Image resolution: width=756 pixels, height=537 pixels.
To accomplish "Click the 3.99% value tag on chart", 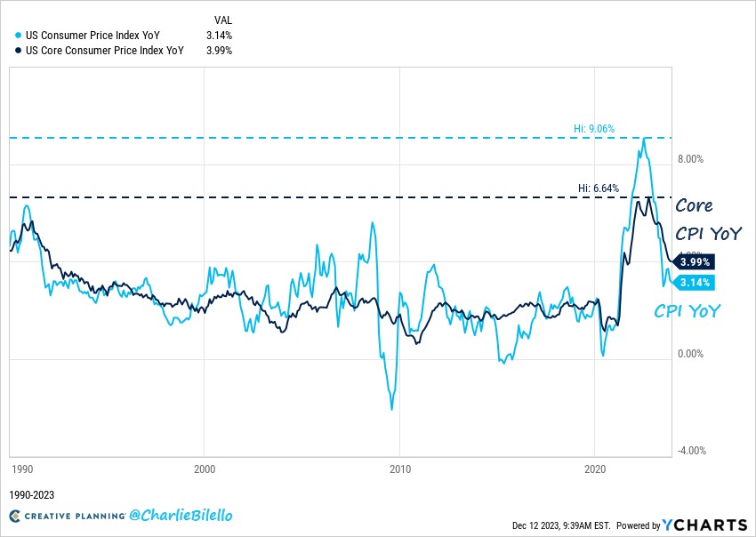I will click(x=695, y=262).
